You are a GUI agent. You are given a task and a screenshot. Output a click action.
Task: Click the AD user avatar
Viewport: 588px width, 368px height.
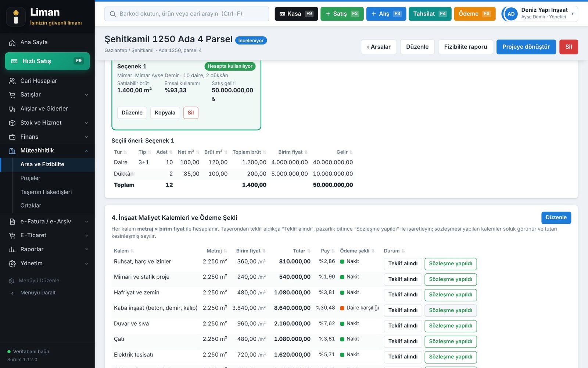(x=511, y=14)
